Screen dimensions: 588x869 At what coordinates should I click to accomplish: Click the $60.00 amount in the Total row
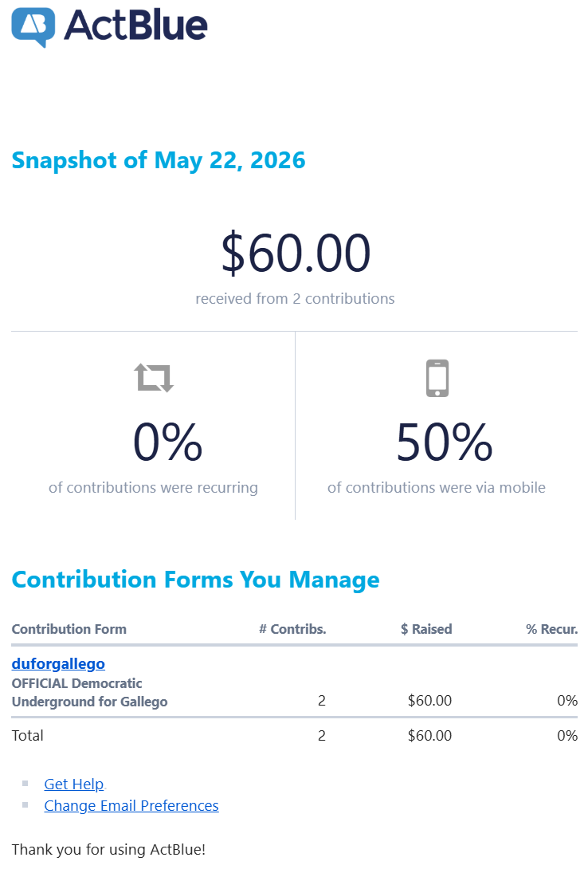coord(429,735)
